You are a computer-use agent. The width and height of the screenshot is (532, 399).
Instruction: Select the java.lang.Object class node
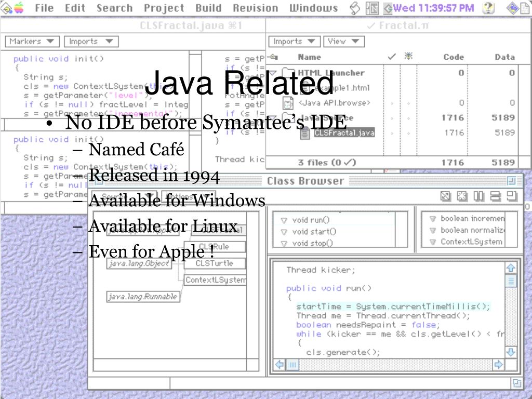point(139,263)
